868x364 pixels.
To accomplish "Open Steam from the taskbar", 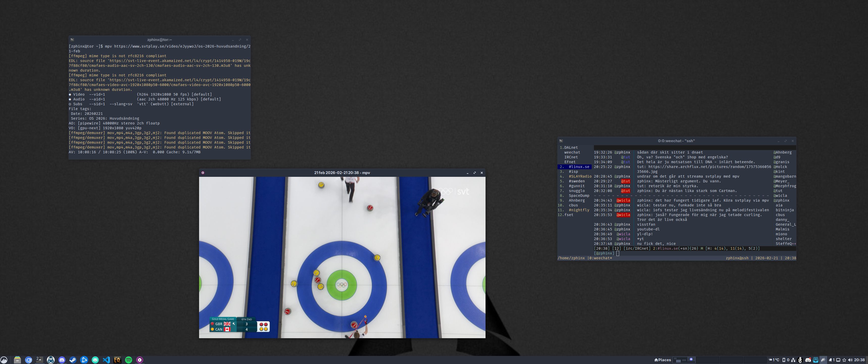I will (x=73, y=360).
